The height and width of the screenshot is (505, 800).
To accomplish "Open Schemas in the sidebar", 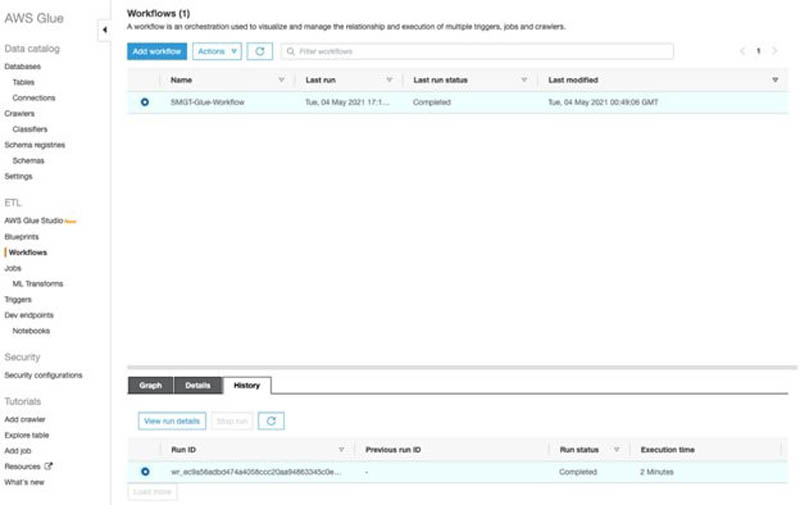I will 28,161.
